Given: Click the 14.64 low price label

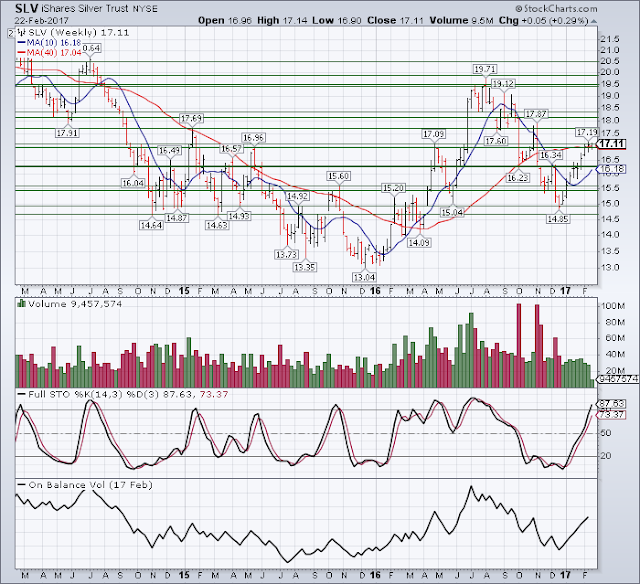Looking at the screenshot, I should 151,225.
